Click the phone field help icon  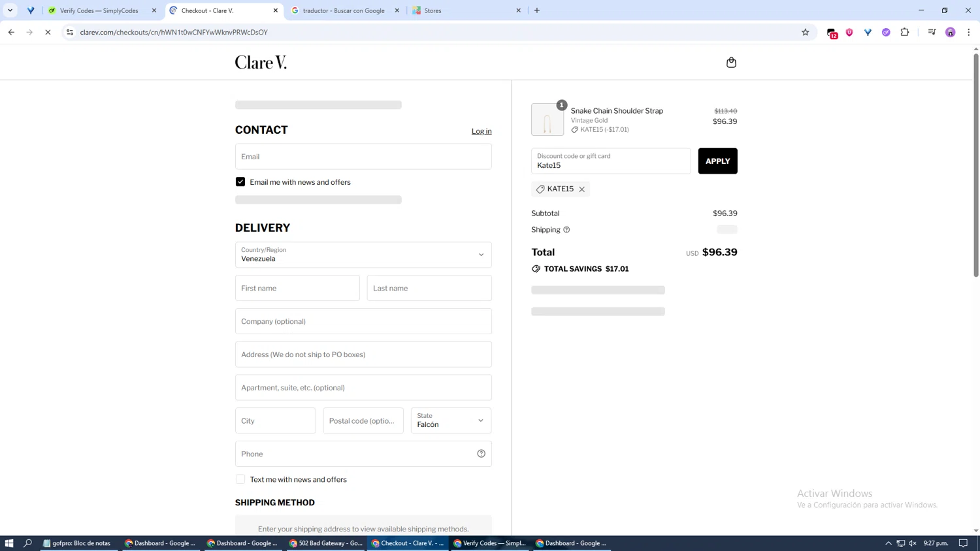pos(481,454)
